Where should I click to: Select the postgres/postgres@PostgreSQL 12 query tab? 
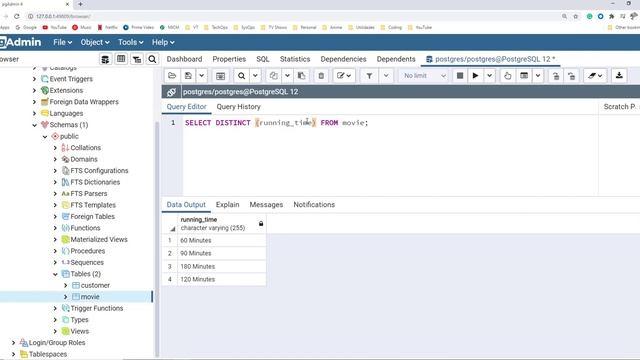coord(491,59)
